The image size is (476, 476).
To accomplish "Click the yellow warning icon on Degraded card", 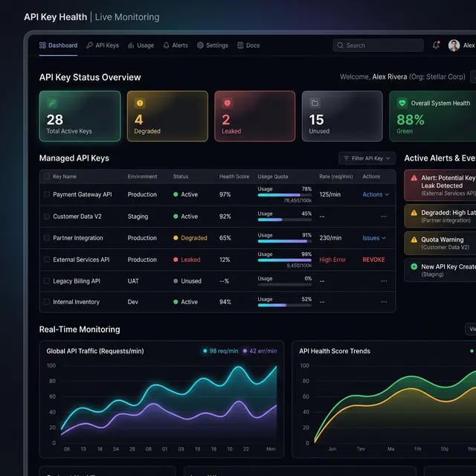I will pyautogui.click(x=140, y=103).
